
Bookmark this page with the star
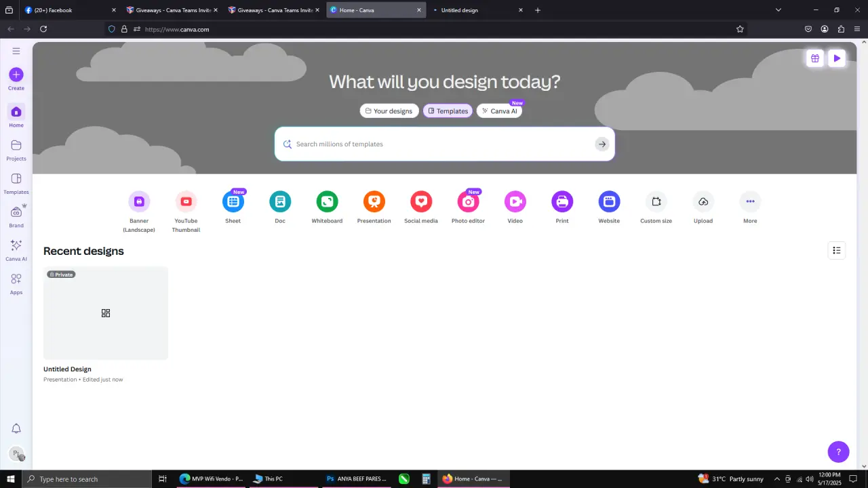point(740,29)
